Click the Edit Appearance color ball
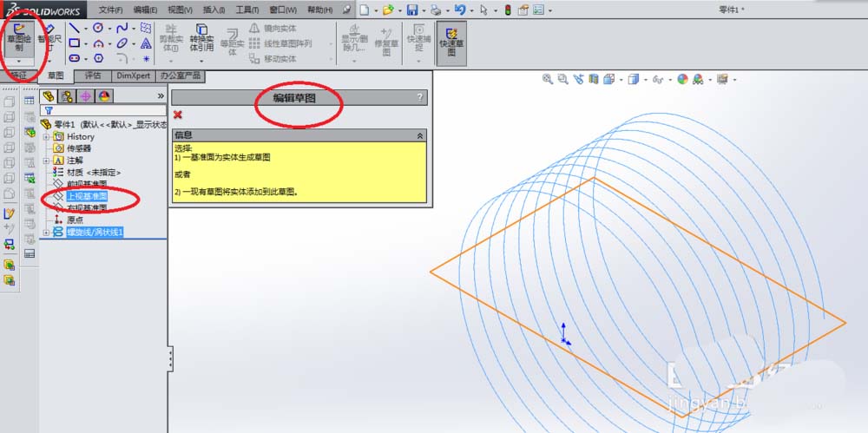This screenshot has height=433, width=868. coord(682,79)
